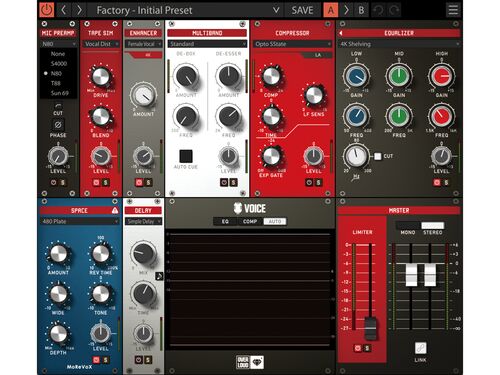This screenshot has height=375, width=500.
Task: Switch to the COMP display tab
Action: tap(250, 221)
